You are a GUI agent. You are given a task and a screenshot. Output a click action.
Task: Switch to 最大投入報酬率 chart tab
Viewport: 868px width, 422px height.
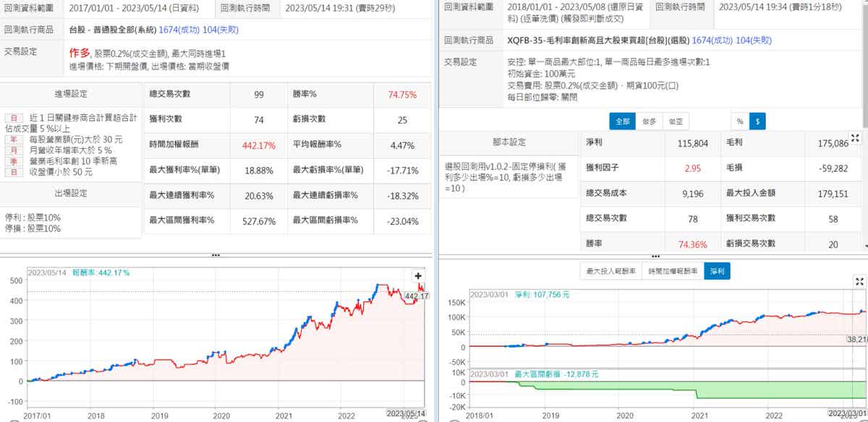(x=610, y=271)
